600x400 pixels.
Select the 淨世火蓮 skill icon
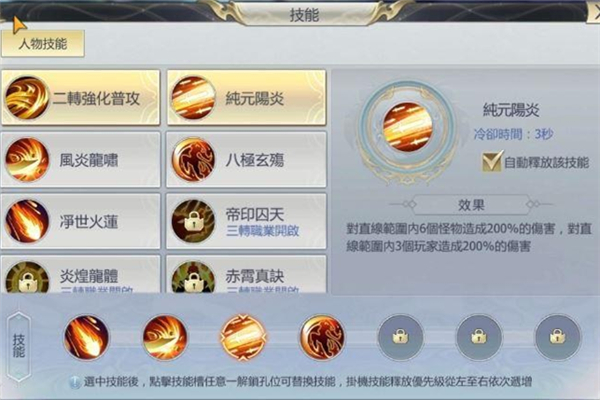pos(27,221)
